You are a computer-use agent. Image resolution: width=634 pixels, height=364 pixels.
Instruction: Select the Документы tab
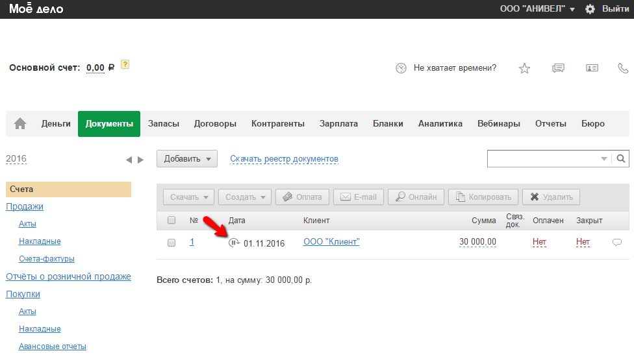[109, 124]
